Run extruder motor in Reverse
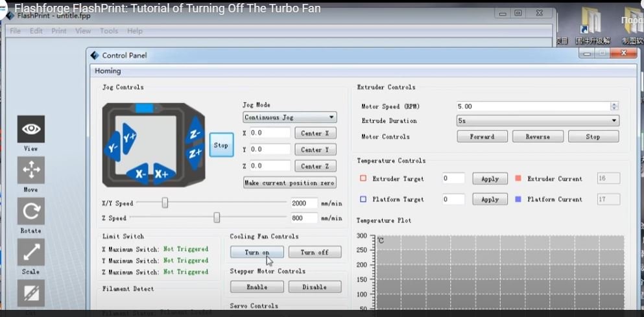This screenshot has width=644, height=317. 538,136
